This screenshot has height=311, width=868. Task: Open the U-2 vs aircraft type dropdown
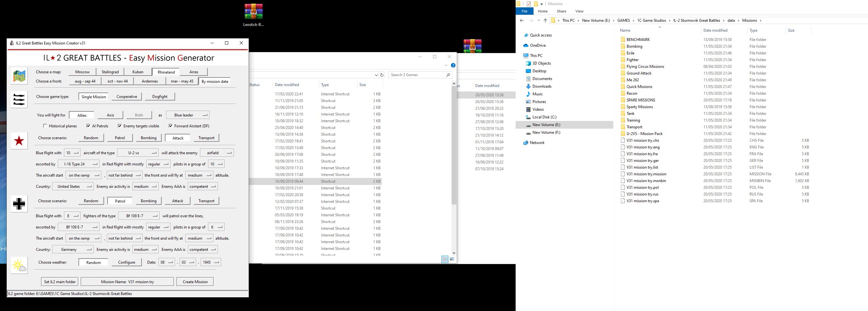click(x=138, y=153)
